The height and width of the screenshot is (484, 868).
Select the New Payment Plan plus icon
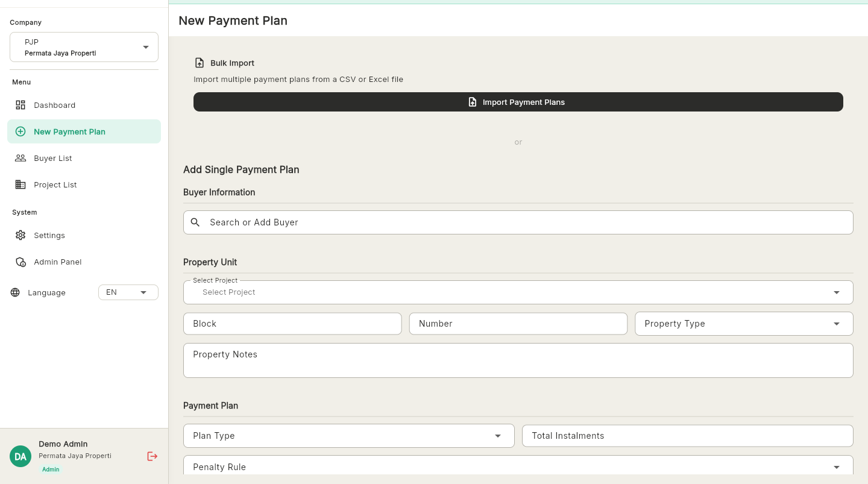tap(20, 131)
